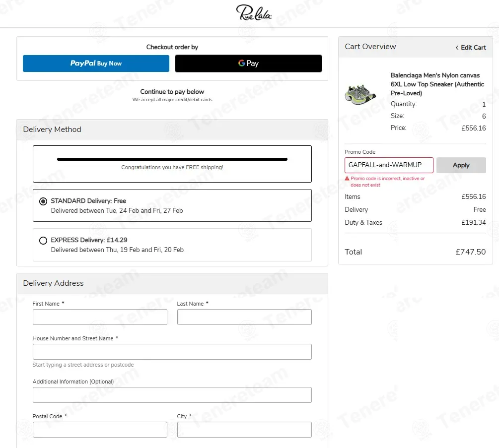The image size is (499, 448).
Task: Click the Balenciaga Men's Nylon canvas product title
Action: (437, 84)
